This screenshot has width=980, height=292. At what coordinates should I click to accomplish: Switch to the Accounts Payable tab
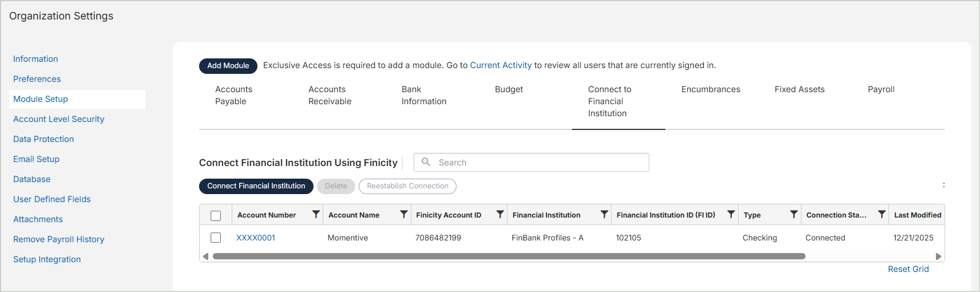click(x=233, y=96)
